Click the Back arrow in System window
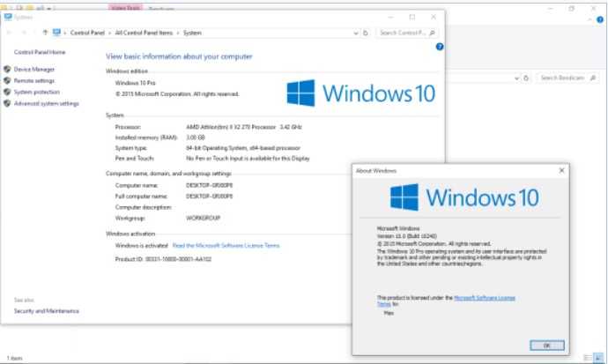 click(x=10, y=33)
